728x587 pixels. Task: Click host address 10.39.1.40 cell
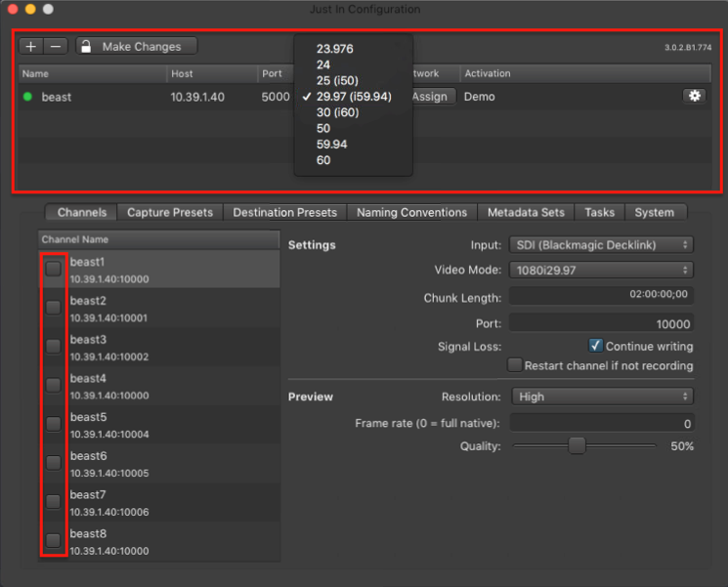click(197, 97)
